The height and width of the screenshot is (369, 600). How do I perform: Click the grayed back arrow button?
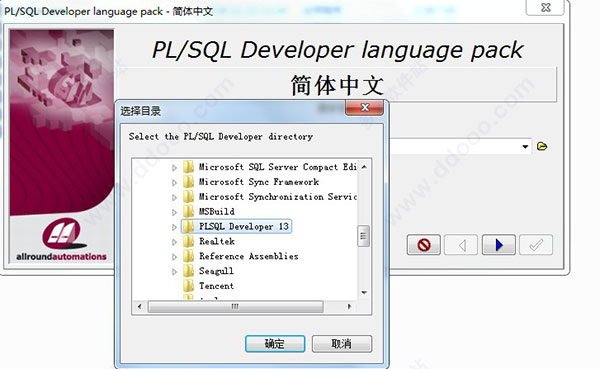(x=461, y=245)
